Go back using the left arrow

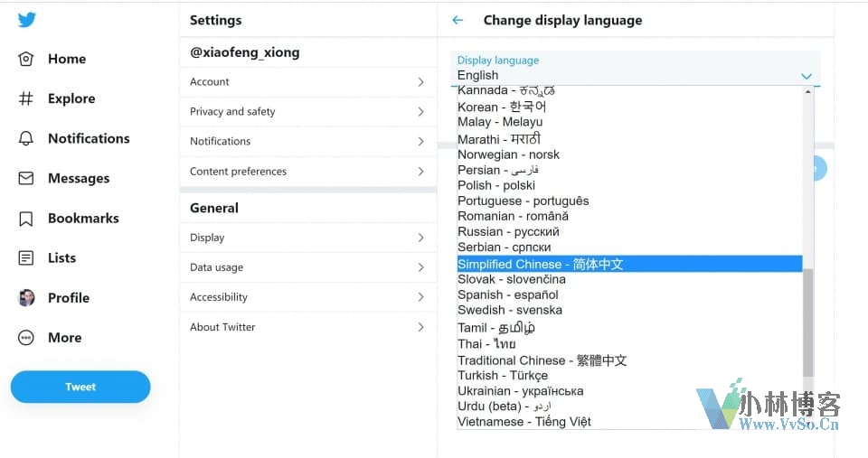458,21
